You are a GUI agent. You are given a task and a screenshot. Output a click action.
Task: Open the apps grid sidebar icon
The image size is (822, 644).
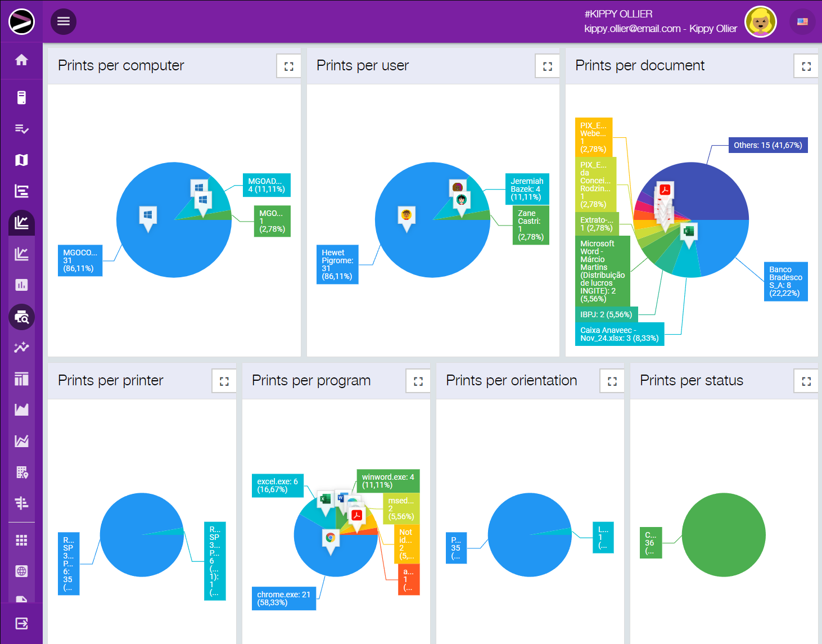(21, 541)
